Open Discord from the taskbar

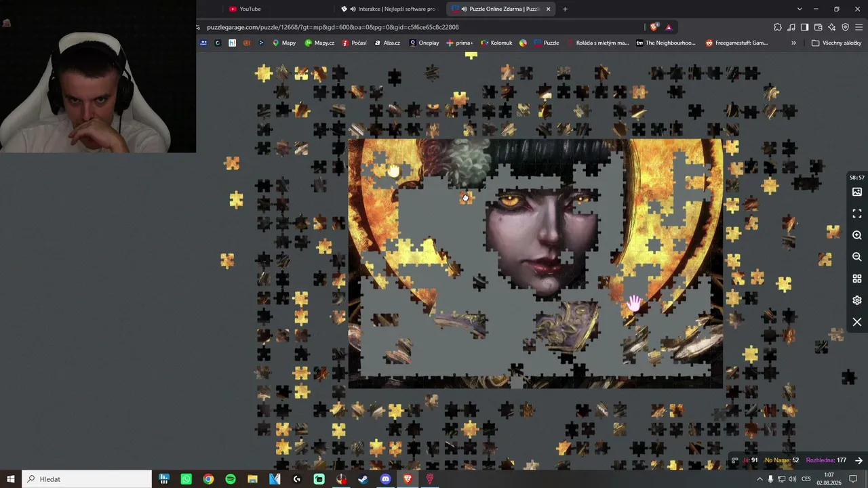(386, 479)
